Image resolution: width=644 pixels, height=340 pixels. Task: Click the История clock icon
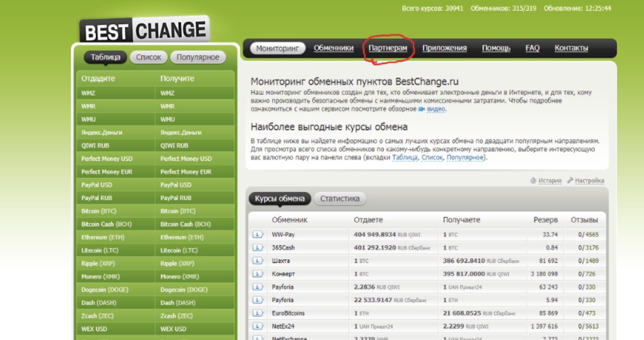coord(533,181)
